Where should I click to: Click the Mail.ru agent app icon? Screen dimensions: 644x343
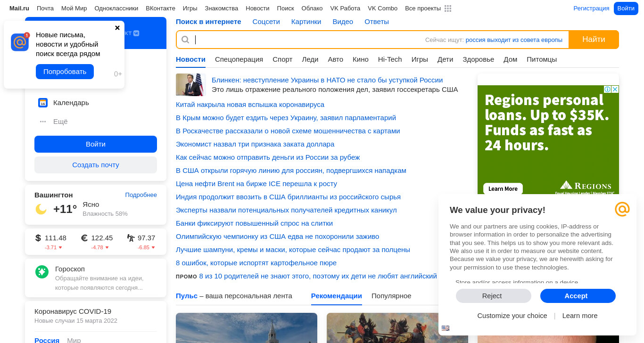[x=20, y=42]
